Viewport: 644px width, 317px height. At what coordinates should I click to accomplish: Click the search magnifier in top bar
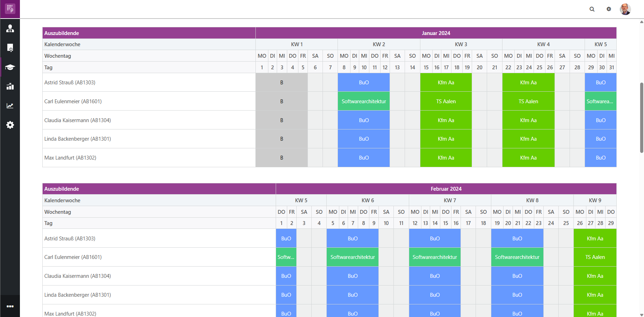[592, 9]
